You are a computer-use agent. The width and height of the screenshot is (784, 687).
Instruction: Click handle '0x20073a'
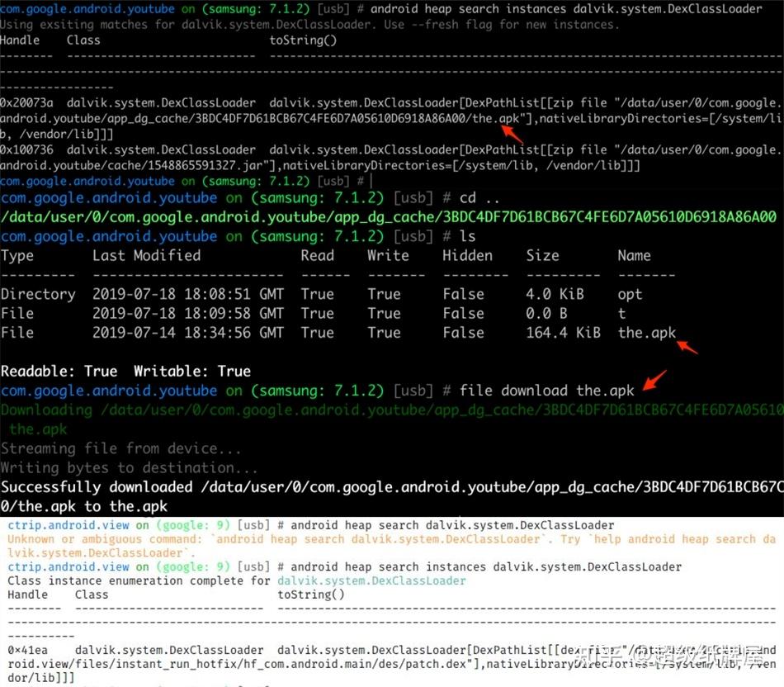pos(26,102)
